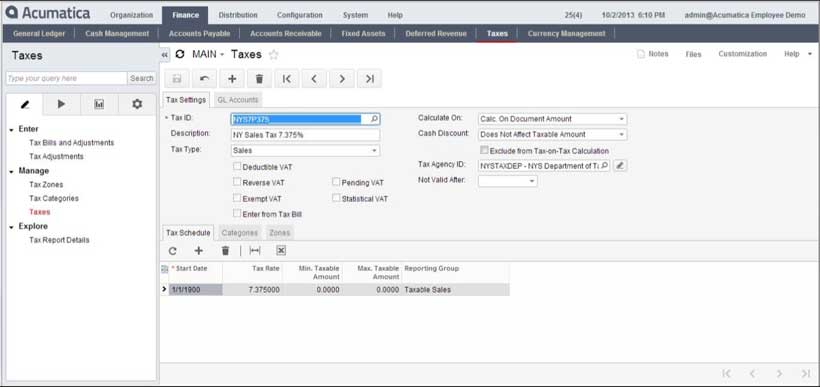Screen dimensions: 820x387
Task: Delete the tax record with the trash icon
Action: click(x=259, y=78)
